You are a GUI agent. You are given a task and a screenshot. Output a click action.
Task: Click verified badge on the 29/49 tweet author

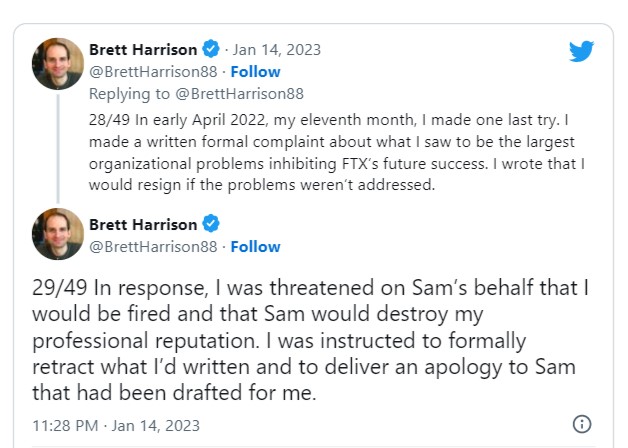click(211, 224)
